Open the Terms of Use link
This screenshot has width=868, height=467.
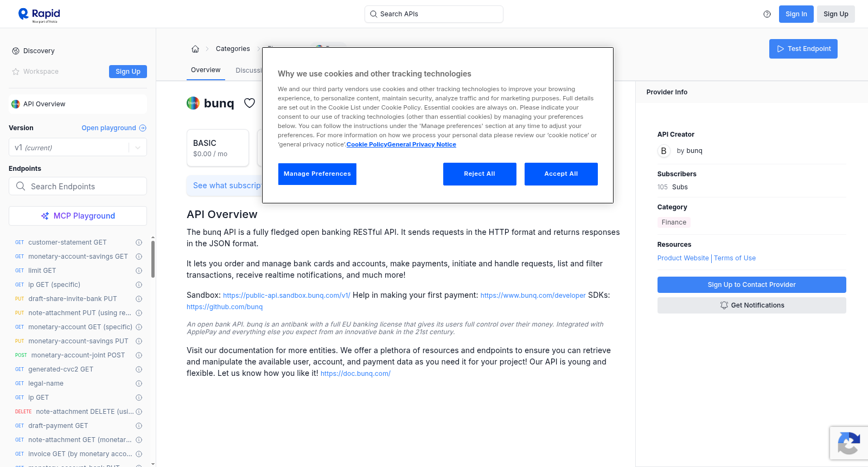[x=735, y=258]
